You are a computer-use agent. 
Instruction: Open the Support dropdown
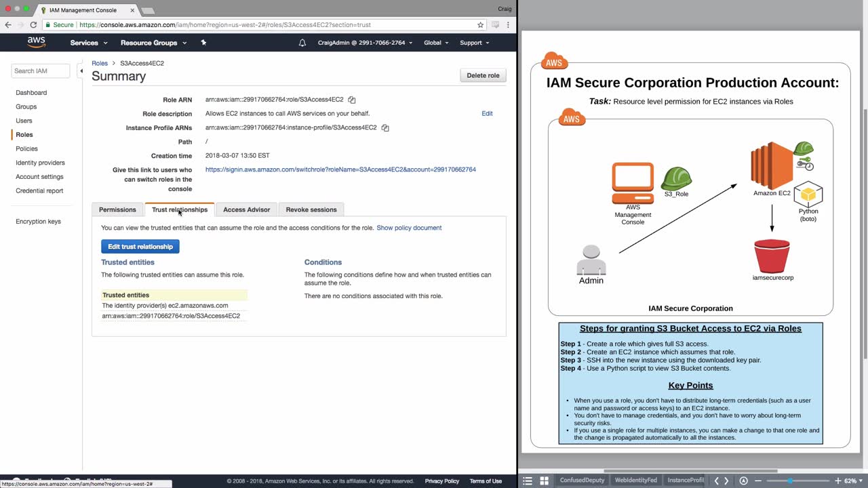475,43
